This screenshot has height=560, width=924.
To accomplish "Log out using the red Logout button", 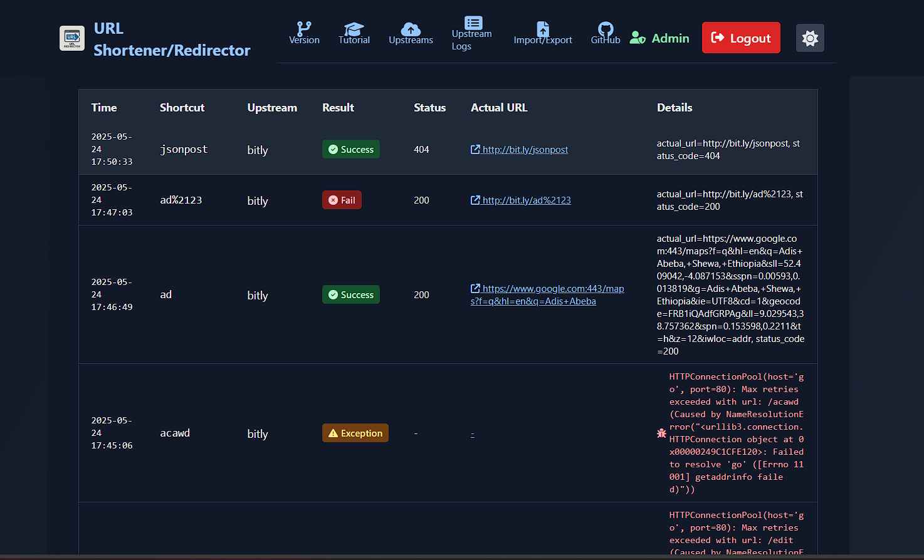I will tap(741, 38).
